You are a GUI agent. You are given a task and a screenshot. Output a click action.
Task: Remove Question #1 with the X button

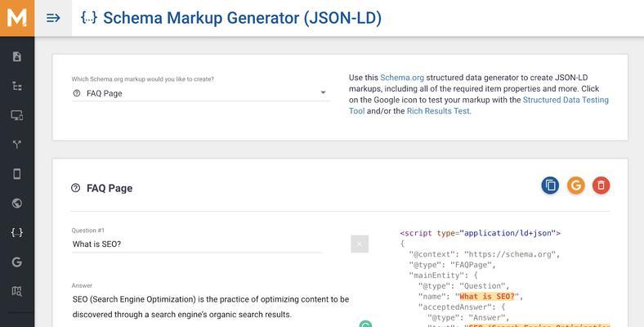[360, 244]
